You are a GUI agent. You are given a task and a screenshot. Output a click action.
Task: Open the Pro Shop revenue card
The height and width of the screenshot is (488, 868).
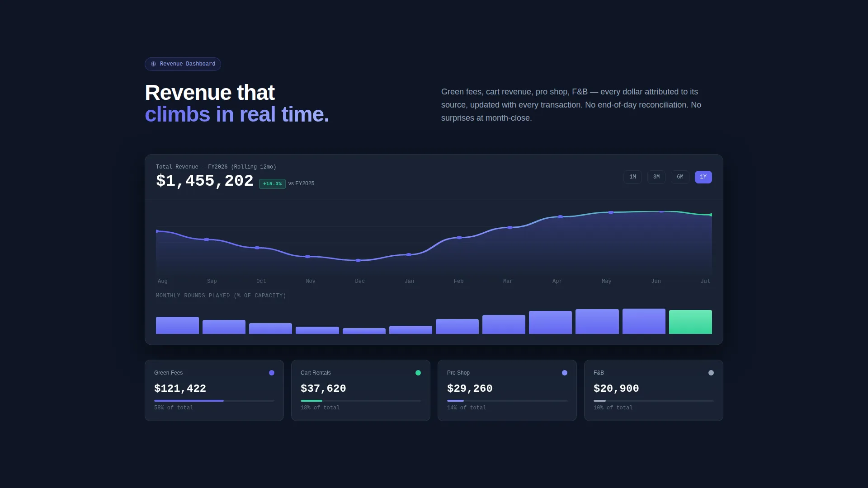click(x=507, y=390)
